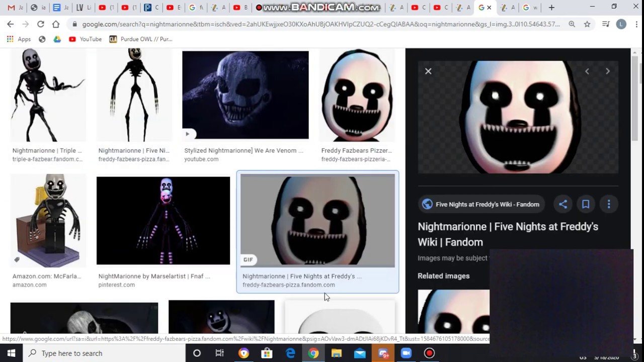The width and height of the screenshot is (644, 362).
Task: Share the previewed Nightmarionne image
Action: (563, 204)
